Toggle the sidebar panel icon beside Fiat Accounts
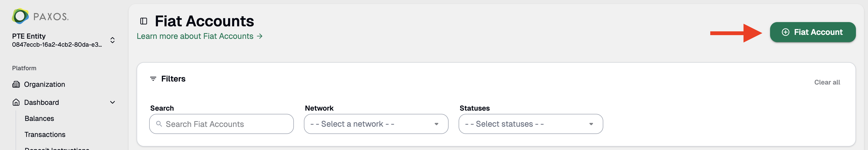868x150 pixels. pyautogui.click(x=144, y=21)
